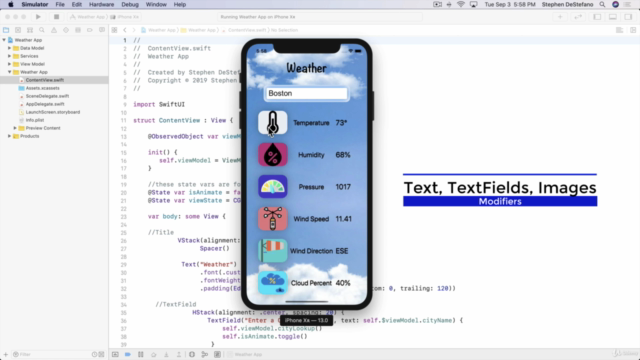Click the code review arrows button

pyautogui.click(x=578, y=17)
